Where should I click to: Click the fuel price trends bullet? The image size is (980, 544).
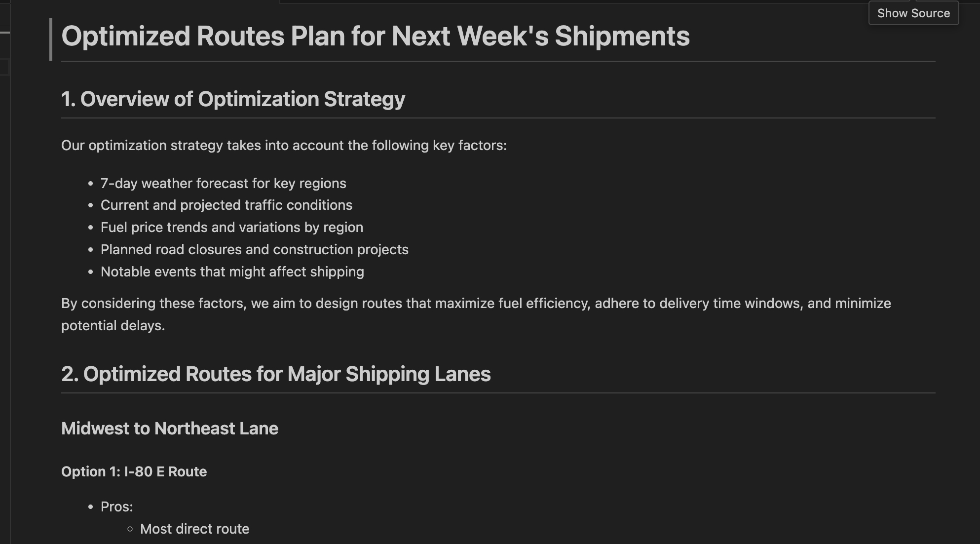click(x=231, y=228)
